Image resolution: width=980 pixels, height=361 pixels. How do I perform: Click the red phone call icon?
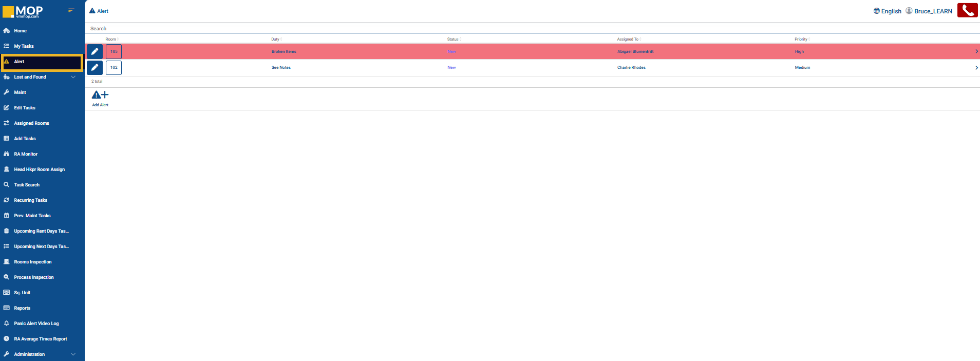click(967, 10)
